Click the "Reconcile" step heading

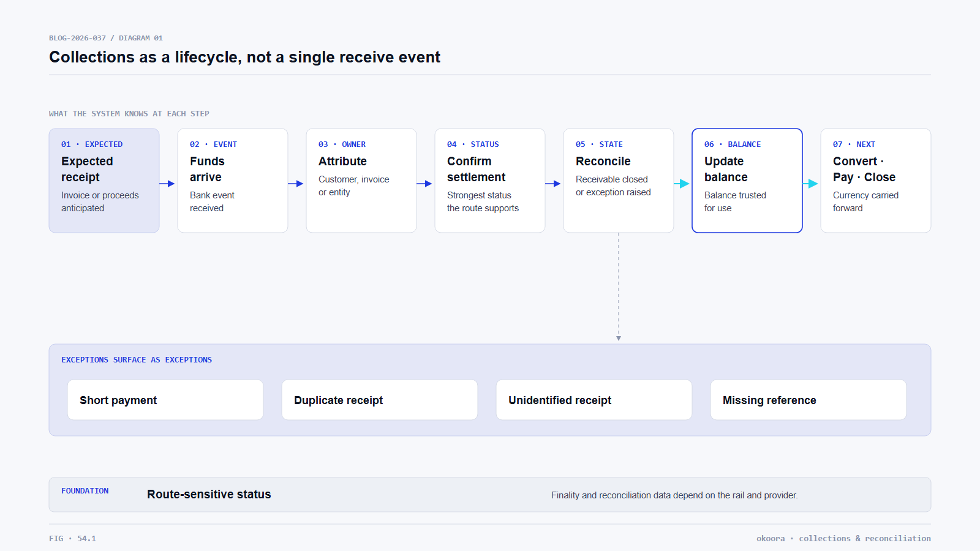click(603, 161)
